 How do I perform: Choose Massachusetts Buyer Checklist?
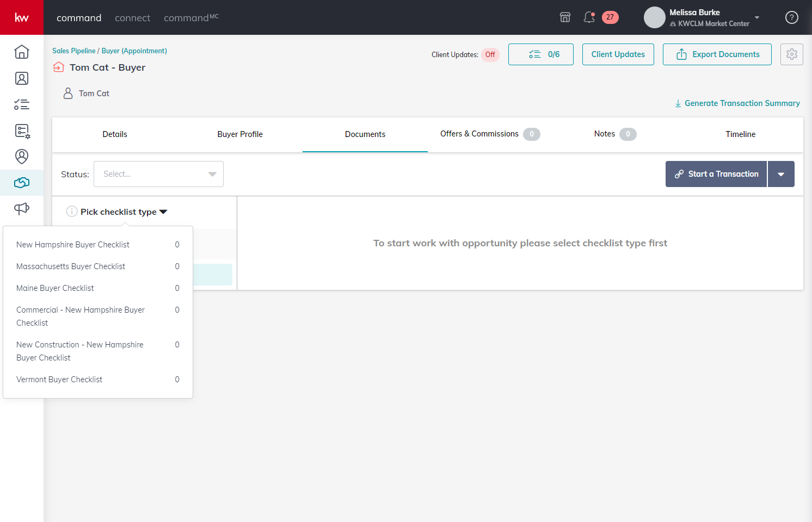pyautogui.click(x=98, y=266)
